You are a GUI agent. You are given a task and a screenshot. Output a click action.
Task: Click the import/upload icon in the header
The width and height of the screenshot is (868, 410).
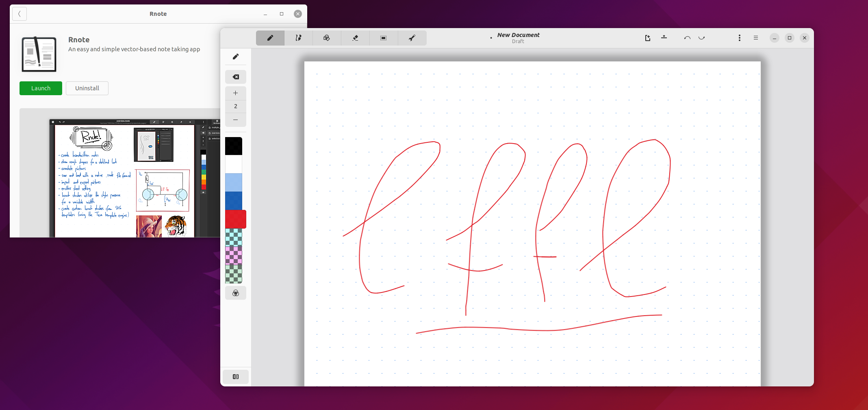(x=664, y=37)
